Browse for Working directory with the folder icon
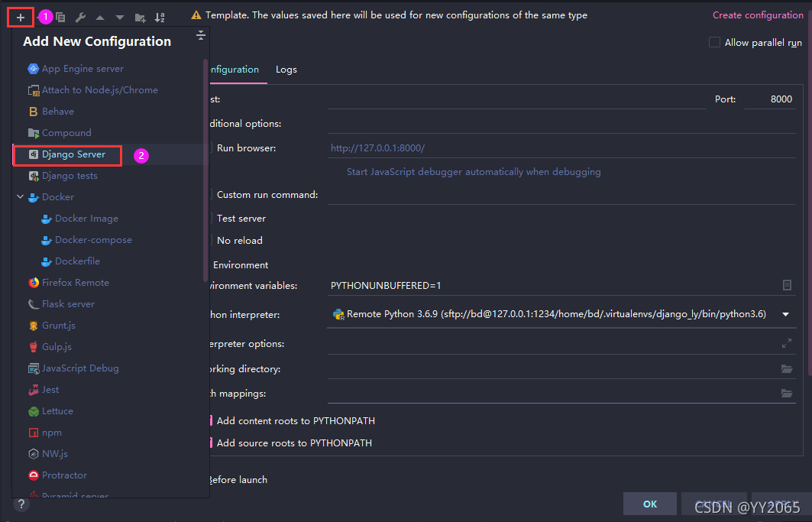Screen dimensions: 812x522 point(787,368)
